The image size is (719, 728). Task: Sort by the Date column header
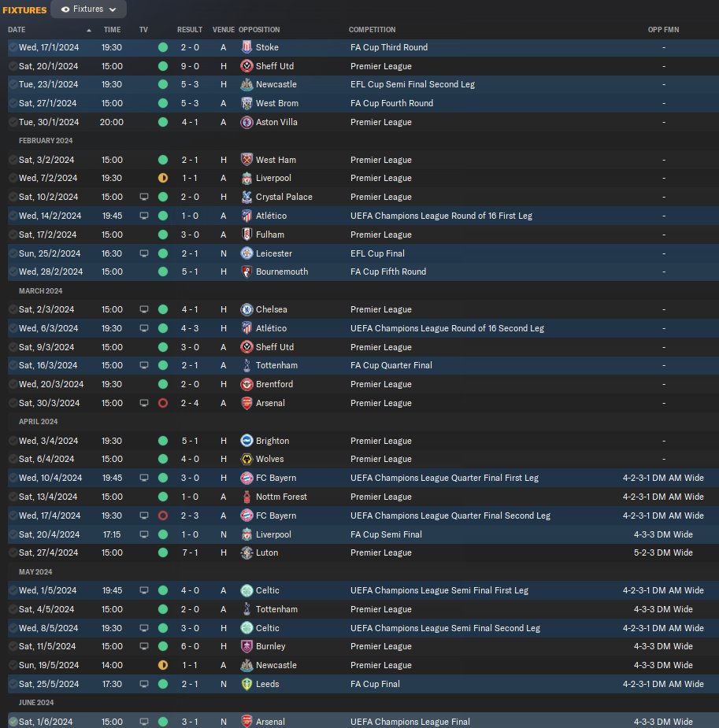tap(17, 30)
